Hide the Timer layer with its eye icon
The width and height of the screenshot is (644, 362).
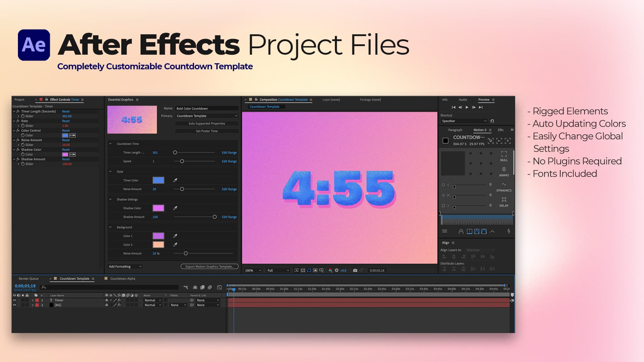click(x=15, y=300)
